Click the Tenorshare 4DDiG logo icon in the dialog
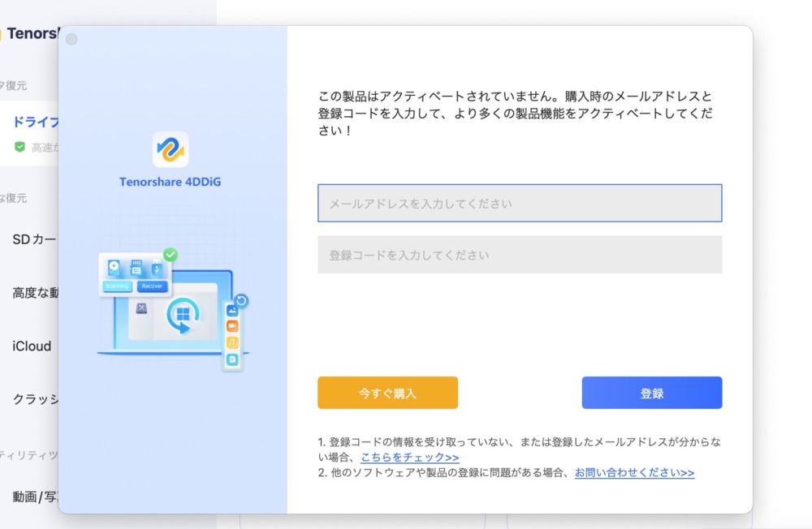The width and height of the screenshot is (812, 529). 171,149
